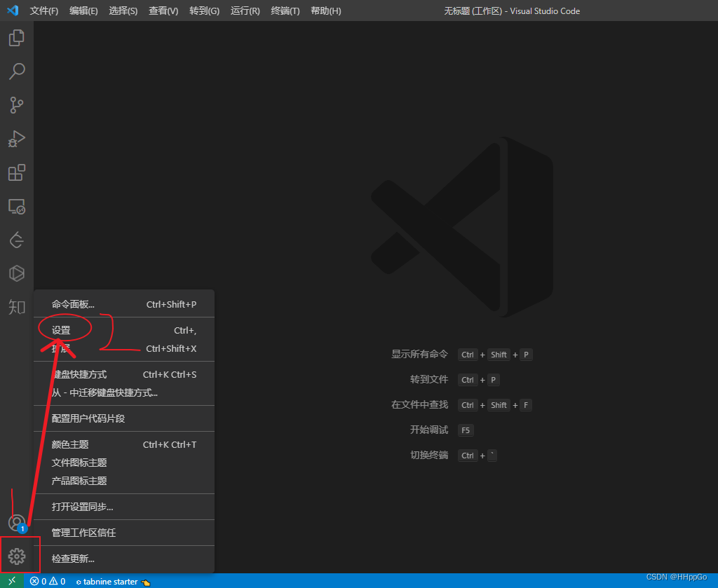The image size is (718, 588).
Task: Open the 查看(V) menu
Action: pos(163,11)
